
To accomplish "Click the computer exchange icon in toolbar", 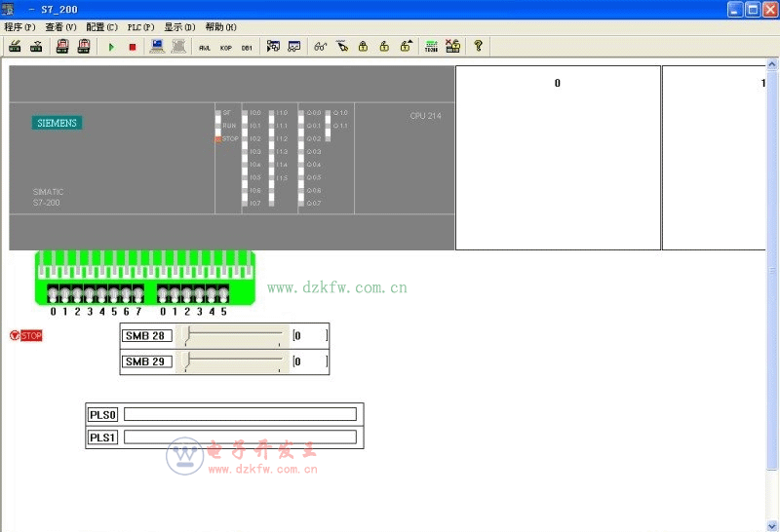I will (x=157, y=46).
